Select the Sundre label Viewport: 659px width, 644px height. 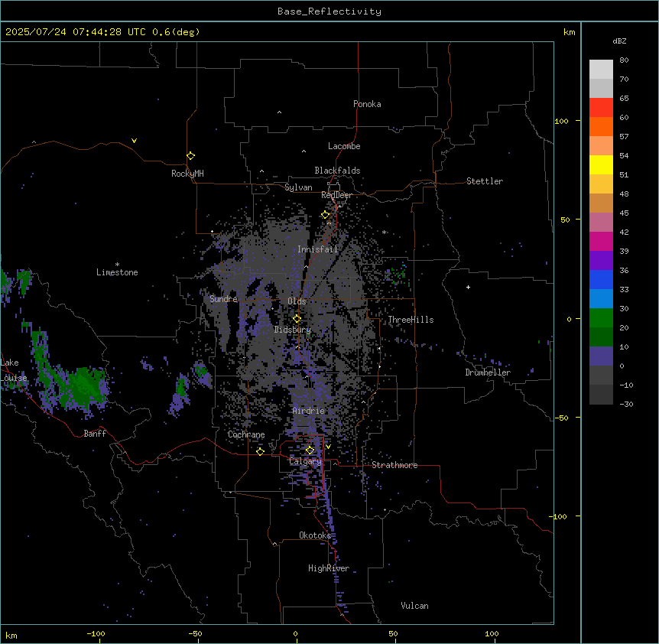coord(223,299)
